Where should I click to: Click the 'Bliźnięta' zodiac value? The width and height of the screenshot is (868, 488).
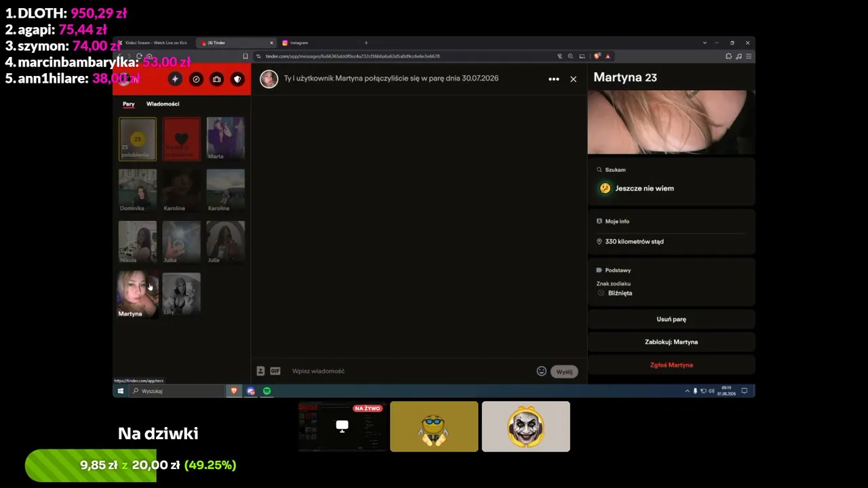point(620,293)
